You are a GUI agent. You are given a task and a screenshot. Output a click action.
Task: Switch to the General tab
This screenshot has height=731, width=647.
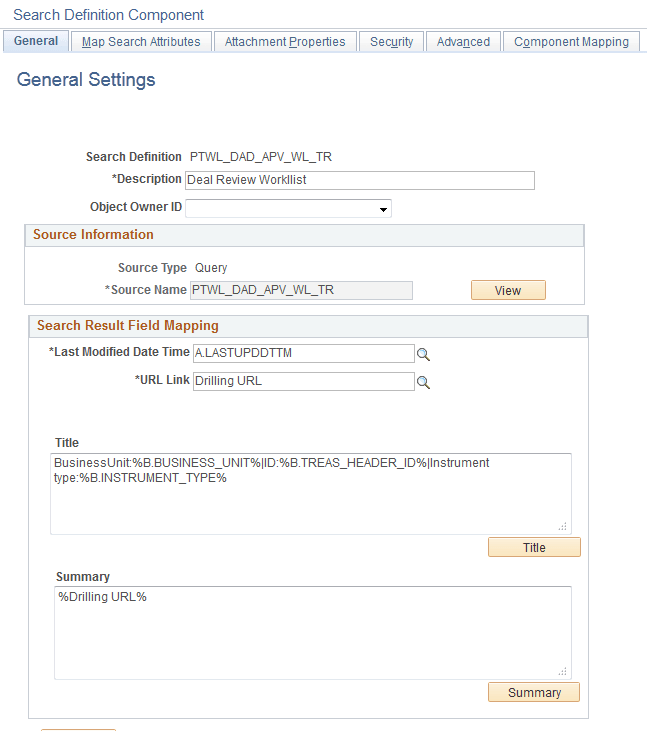coord(36,41)
